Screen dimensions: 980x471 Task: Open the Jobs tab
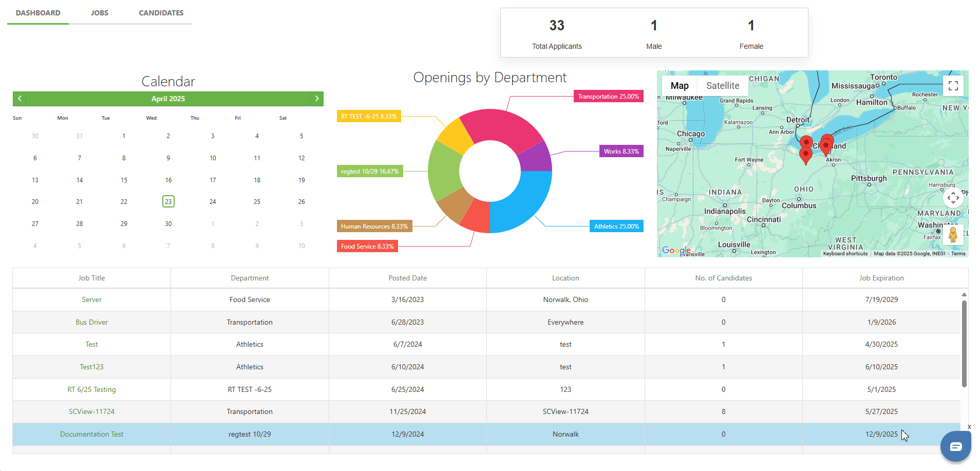pyautogui.click(x=100, y=13)
